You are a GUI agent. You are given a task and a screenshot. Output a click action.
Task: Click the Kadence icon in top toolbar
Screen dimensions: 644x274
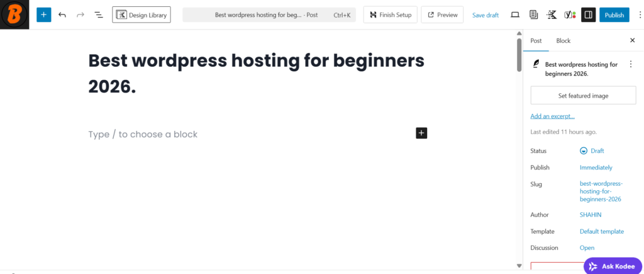[552, 14]
